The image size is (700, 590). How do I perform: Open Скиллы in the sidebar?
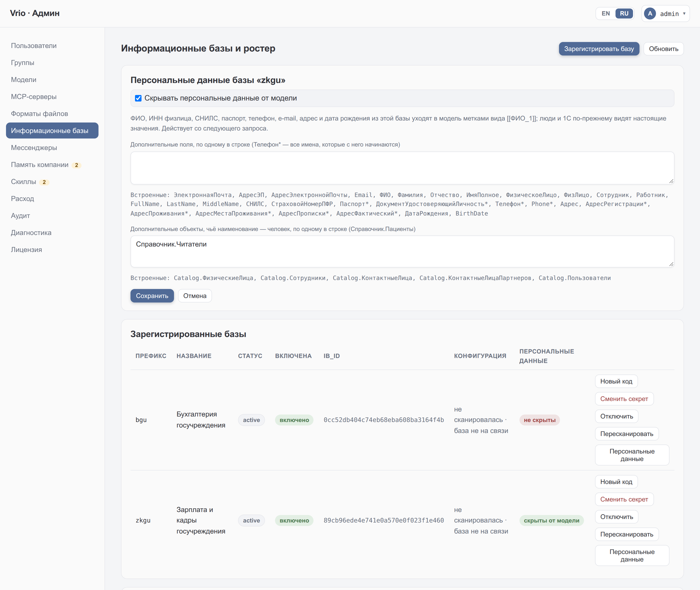coord(52,181)
